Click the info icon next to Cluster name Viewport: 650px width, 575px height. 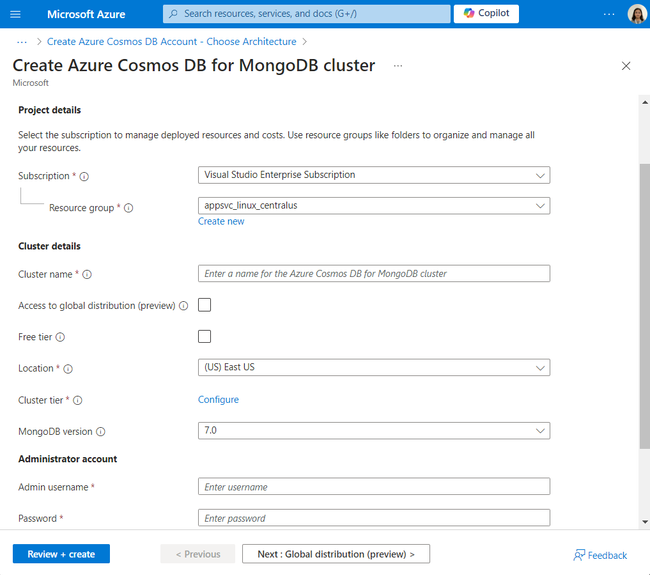point(87,274)
